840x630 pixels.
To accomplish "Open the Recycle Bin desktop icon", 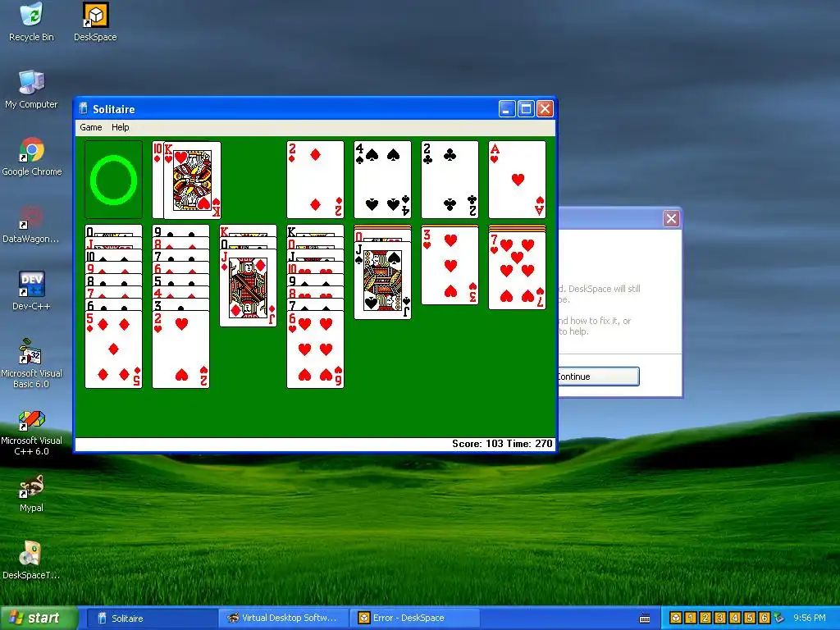I will pyautogui.click(x=31, y=22).
